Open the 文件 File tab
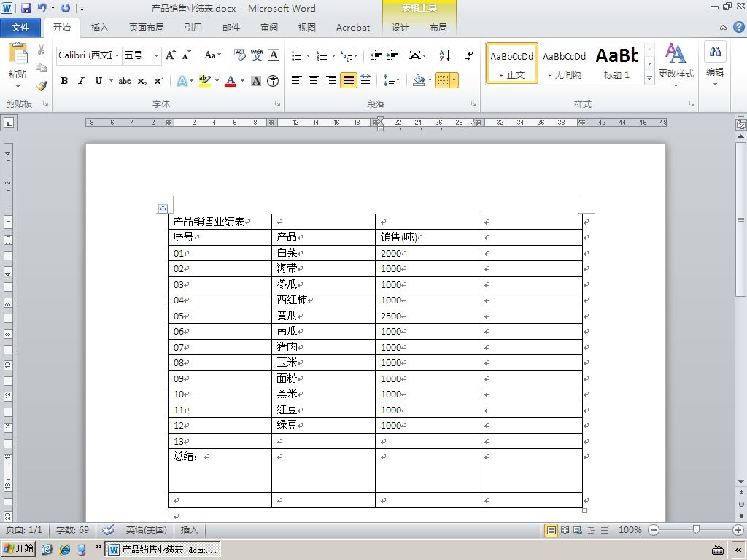 click(20, 28)
